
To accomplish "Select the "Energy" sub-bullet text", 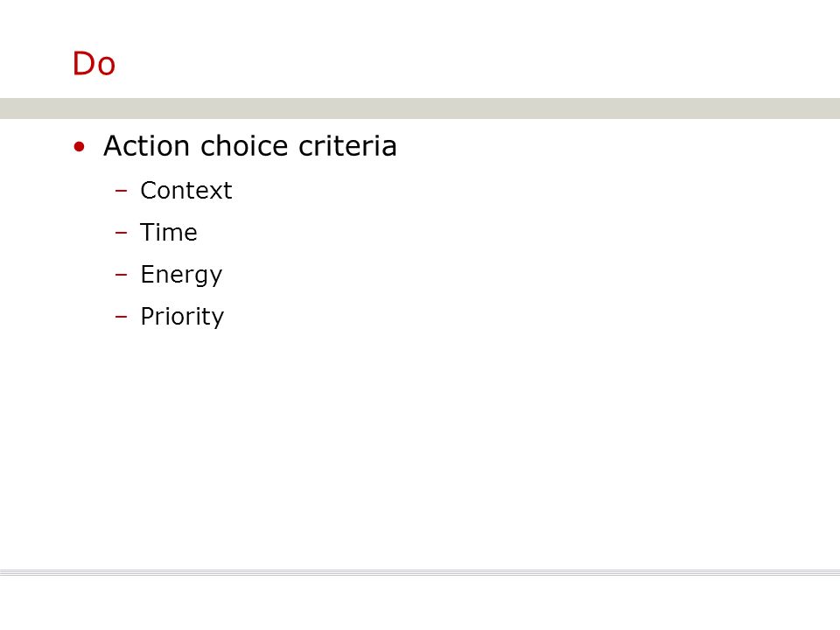I will click(x=181, y=276).
